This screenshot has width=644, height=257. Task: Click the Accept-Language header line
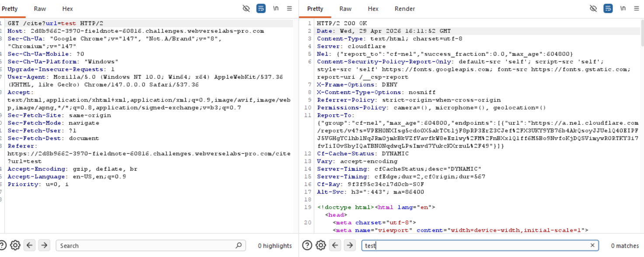tap(67, 176)
